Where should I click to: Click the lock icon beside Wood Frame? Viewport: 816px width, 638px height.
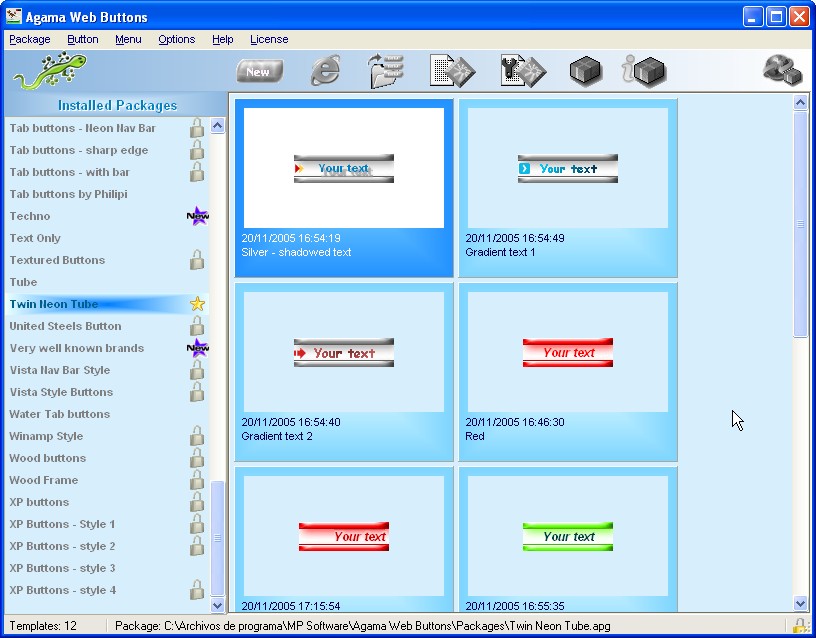[x=197, y=480]
